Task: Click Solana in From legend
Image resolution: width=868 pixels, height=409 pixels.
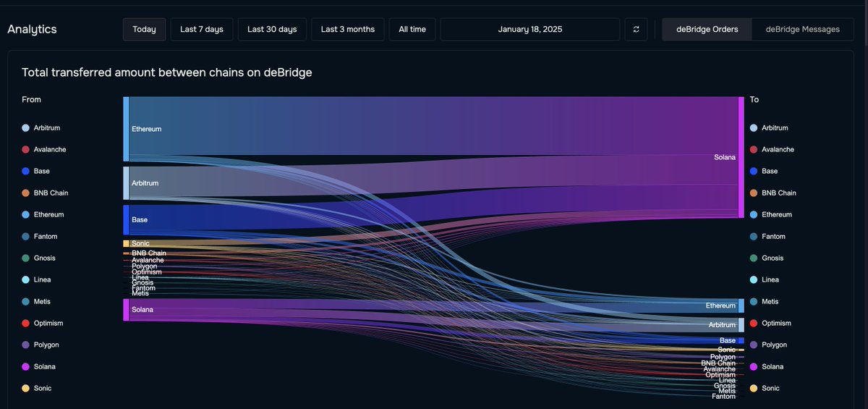Action: pyautogui.click(x=39, y=367)
